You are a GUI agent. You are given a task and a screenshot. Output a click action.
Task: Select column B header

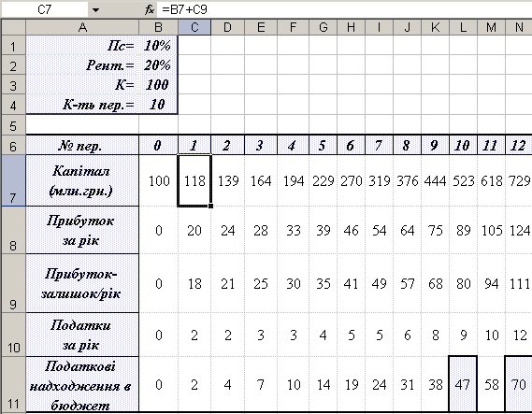point(158,27)
